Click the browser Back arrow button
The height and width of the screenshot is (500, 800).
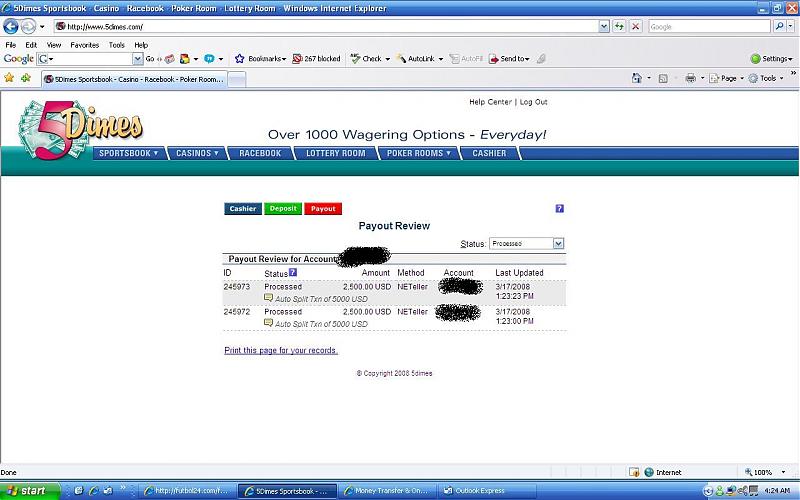point(13,27)
